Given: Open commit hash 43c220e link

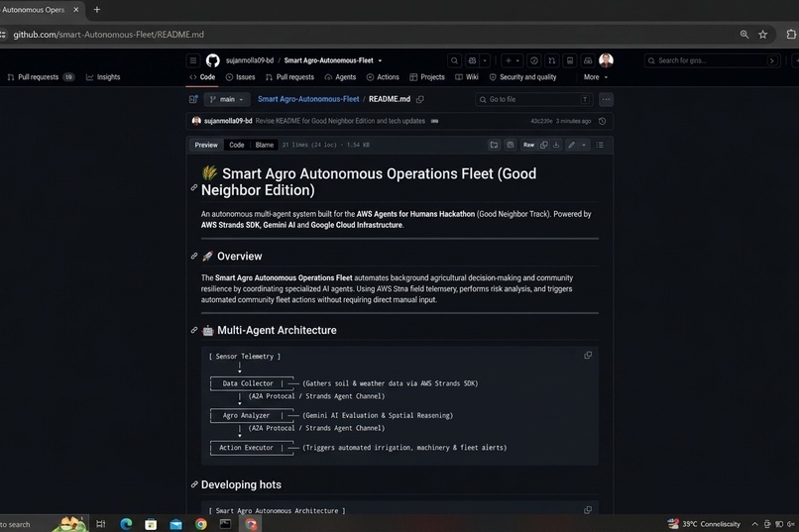Looking at the screenshot, I should 541,121.
